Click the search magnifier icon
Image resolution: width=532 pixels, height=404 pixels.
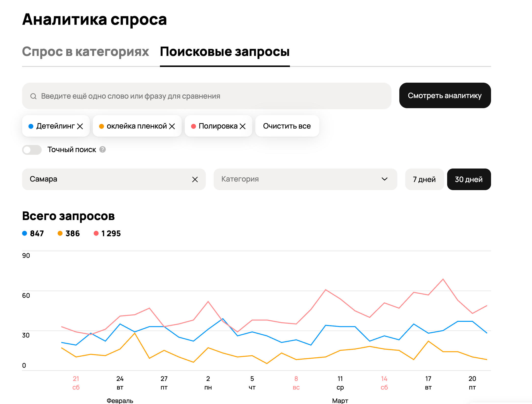pyautogui.click(x=33, y=96)
